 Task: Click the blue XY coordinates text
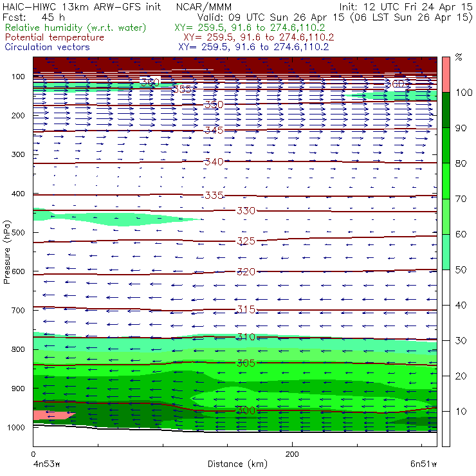point(253,47)
